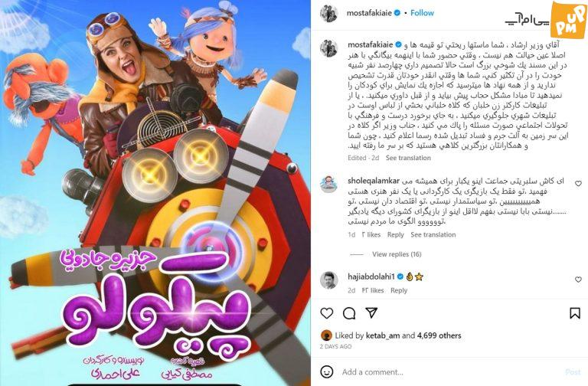Open mostafakiaie's profile picture in header
The image size is (588, 386).
pyautogui.click(x=329, y=14)
